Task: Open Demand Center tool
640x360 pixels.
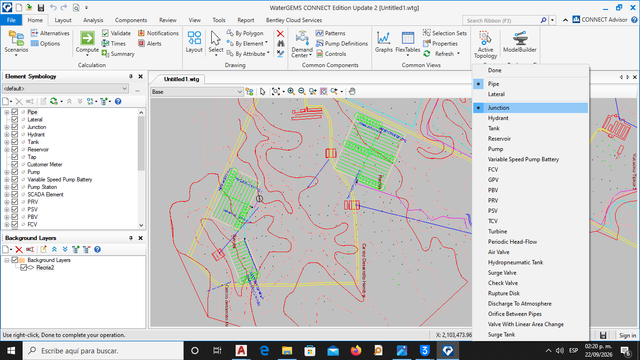Action: click(x=302, y=38)
